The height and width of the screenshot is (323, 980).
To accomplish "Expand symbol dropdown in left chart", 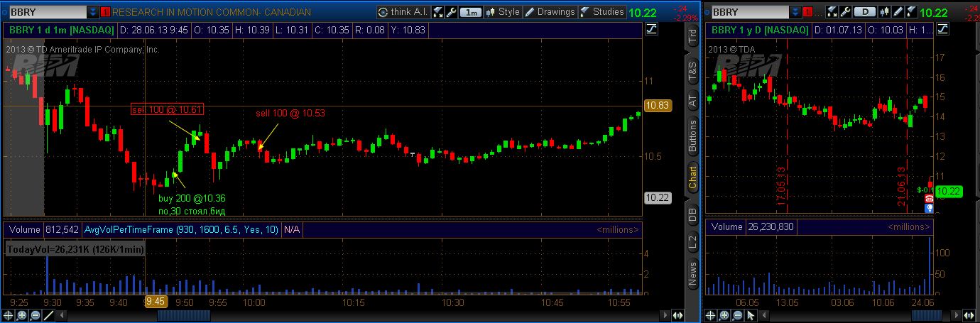I will coord(94,12).
